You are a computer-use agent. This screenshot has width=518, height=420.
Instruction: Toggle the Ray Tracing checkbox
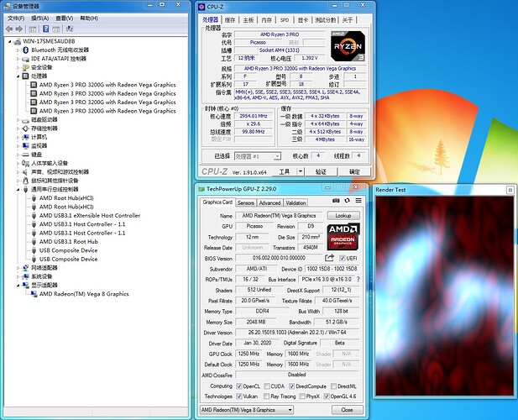tap(267, 396)
